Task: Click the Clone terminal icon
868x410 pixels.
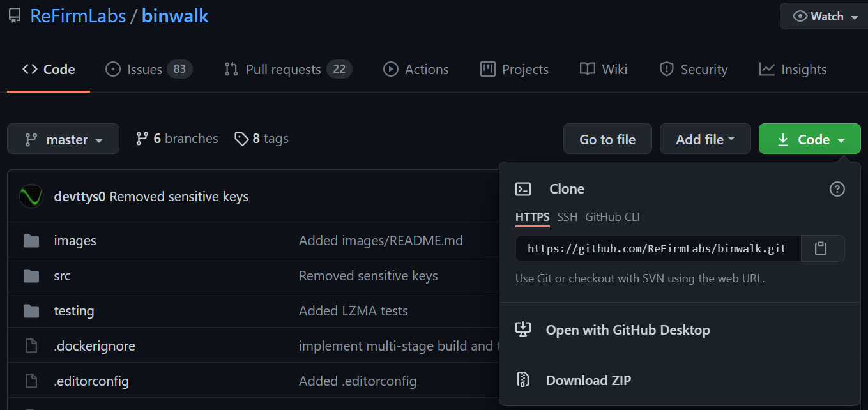Action: (x=523, y=189)
